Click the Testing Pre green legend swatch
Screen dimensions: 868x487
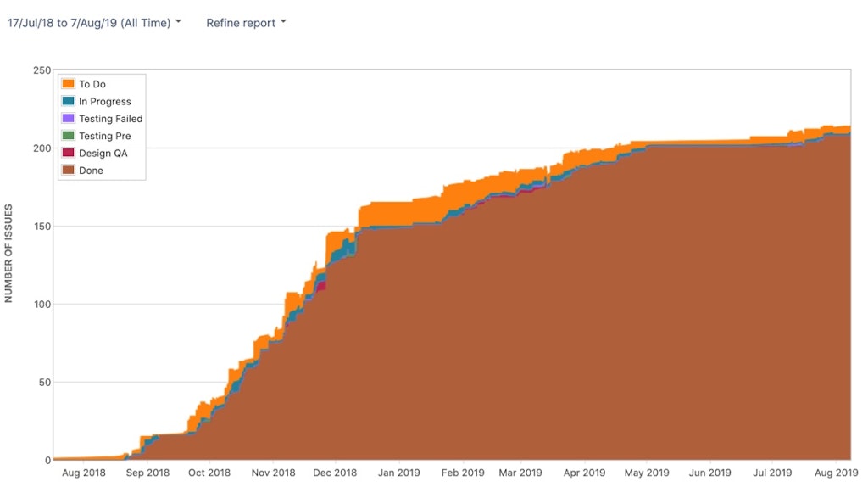click(x=68, y=135)
